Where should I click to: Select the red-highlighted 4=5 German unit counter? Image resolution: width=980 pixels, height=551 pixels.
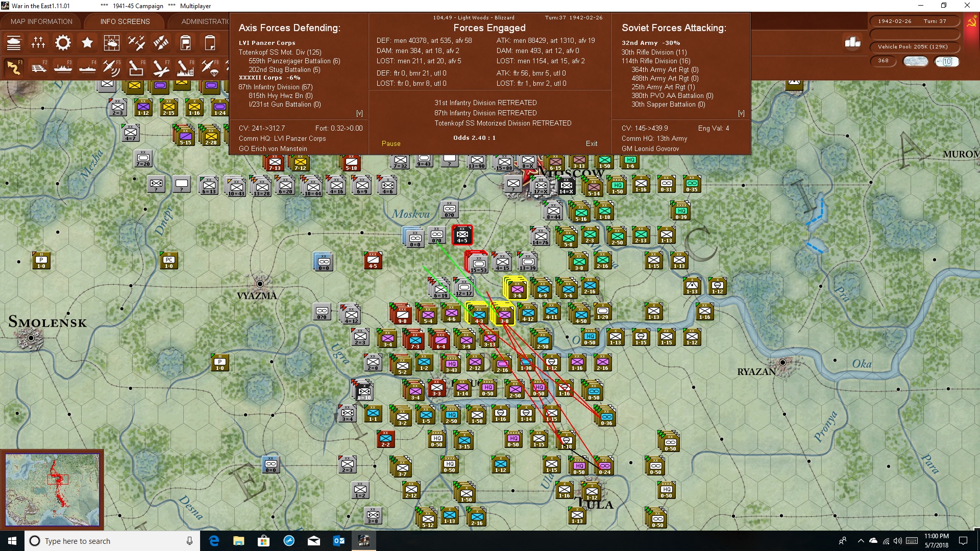pyautogui.click(x=462, y=235)
